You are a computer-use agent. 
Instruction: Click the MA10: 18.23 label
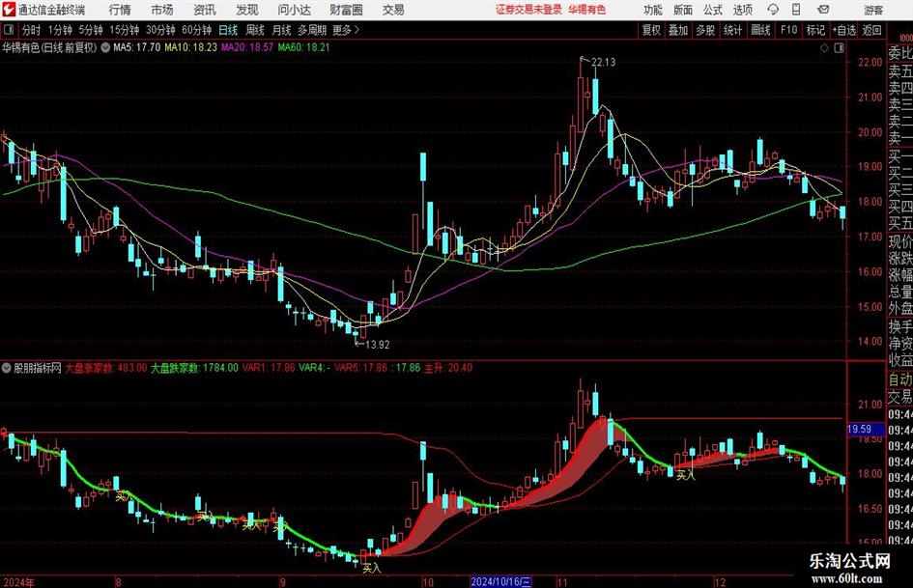[190, 47]
